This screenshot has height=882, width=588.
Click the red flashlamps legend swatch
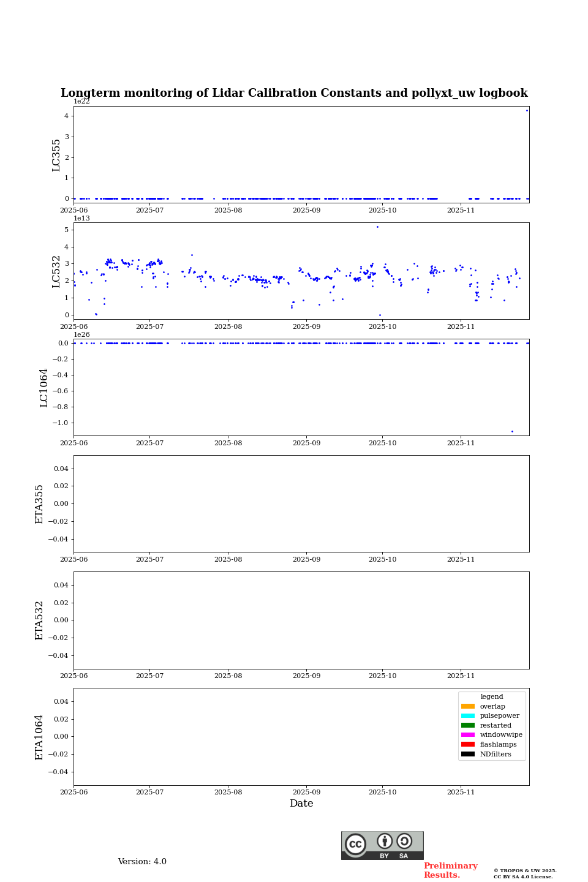coord(467,745)
